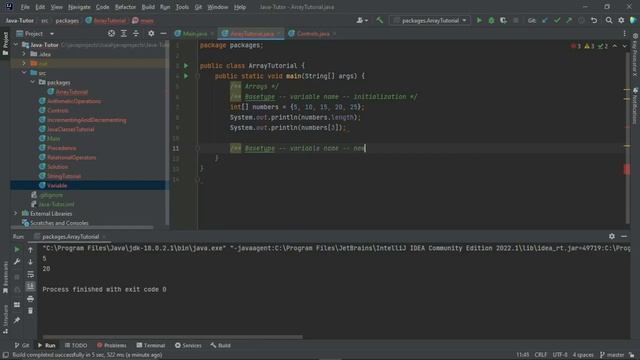Click the Select Opened File target icon
This screenshot has height=360, width=640.
(111, 33)
